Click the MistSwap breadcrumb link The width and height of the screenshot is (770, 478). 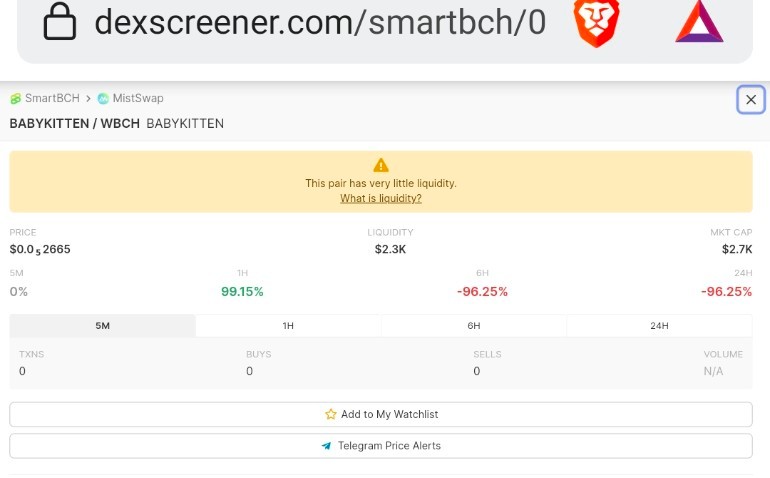click(138, 98)
